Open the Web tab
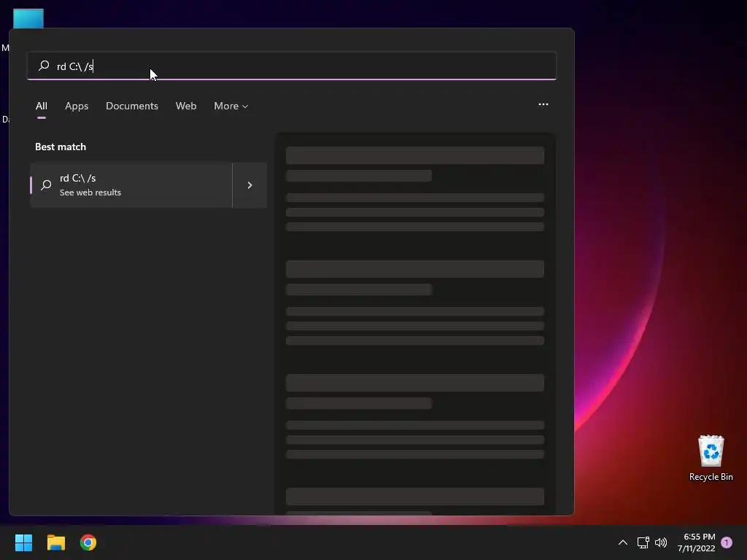Screen dimensions: 747x560 186,106
